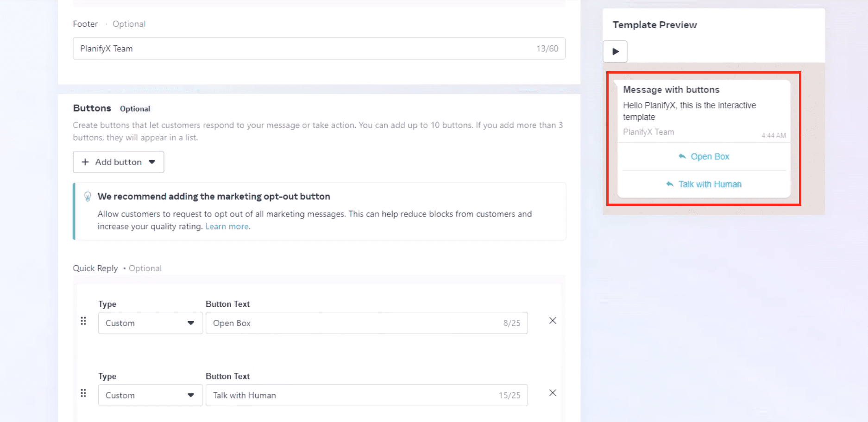The height and width of the screenshot is (422, 868).
Task: Click the reply arrow icon beside Talk with Human in preview
Action: pyautogui.click(x=670, y=184)
